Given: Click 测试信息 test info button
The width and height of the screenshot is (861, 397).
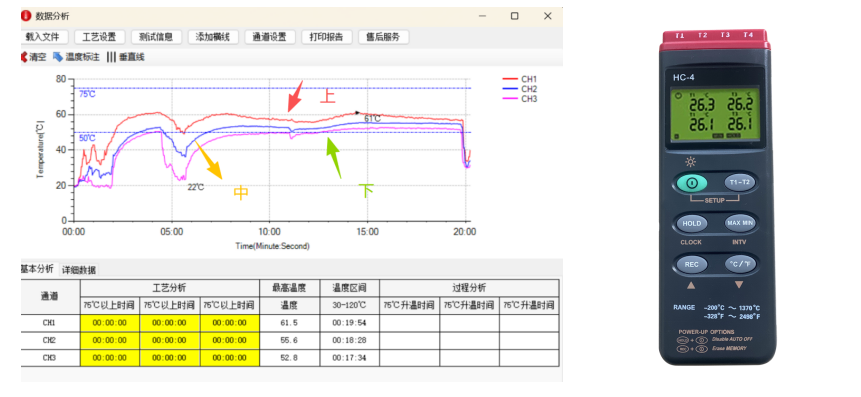Looking at the screenshot, I should [156, 37].
